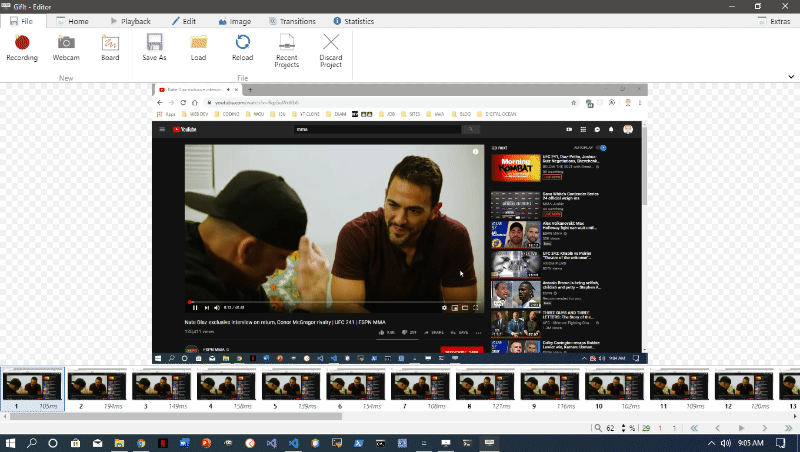The width and height of the screenshot is (800, 452).
Task: Click the timeline scrollbar right arrow
Action: [x=795, y=416]
